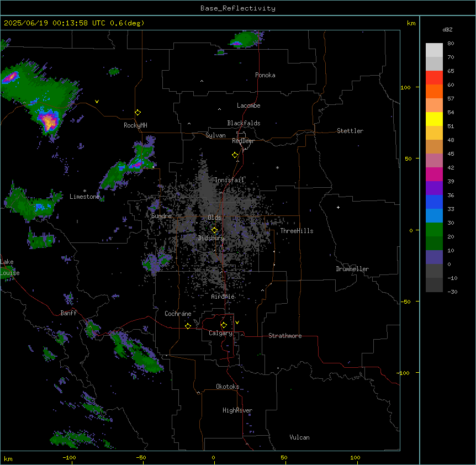476x465 pixels.
Task: Click the Innisfail city label
Action: coord(229,180)
